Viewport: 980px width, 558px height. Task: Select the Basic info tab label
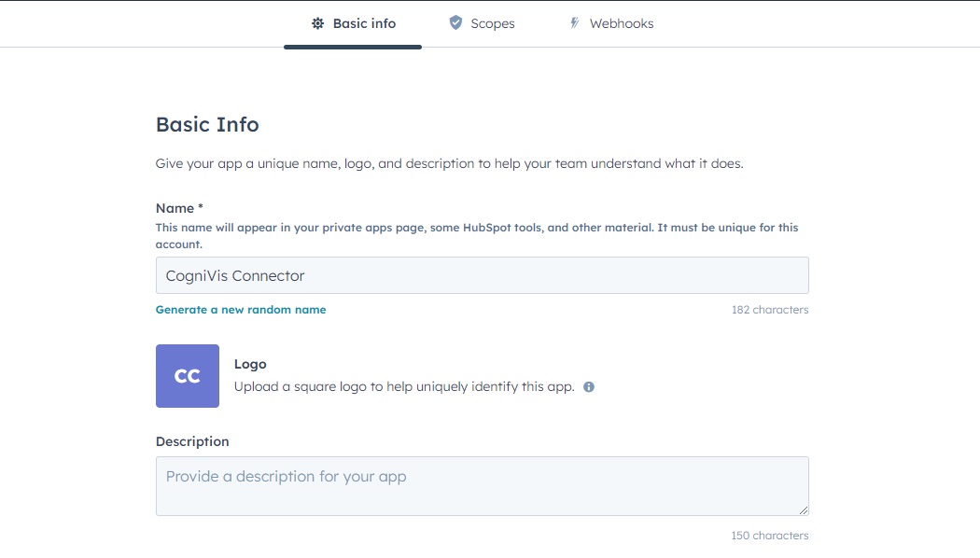[364, 23]
